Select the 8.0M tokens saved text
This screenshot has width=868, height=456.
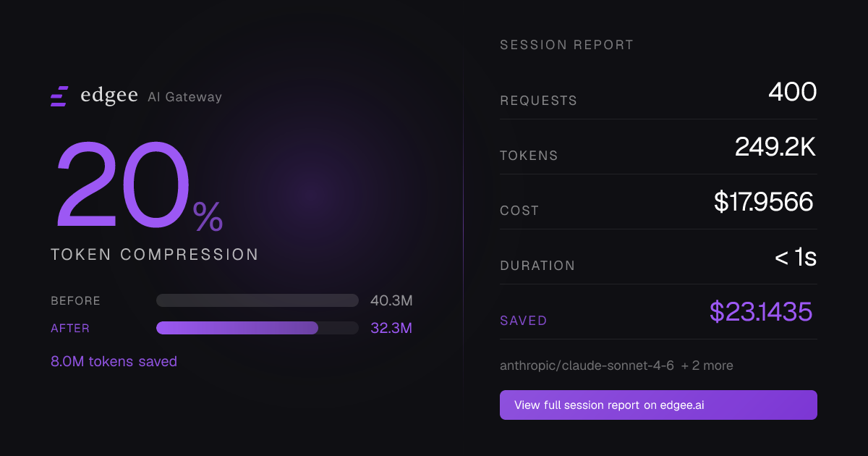point(114,361)
